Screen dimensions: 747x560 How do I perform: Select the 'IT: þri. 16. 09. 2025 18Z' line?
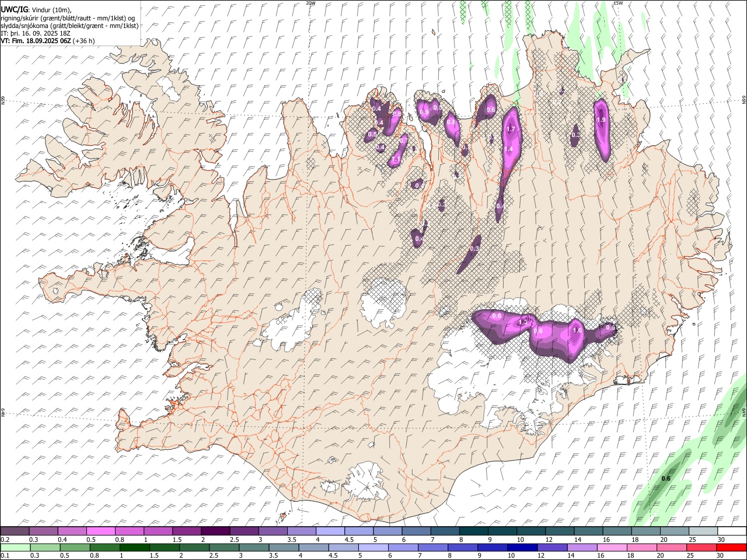36,33
